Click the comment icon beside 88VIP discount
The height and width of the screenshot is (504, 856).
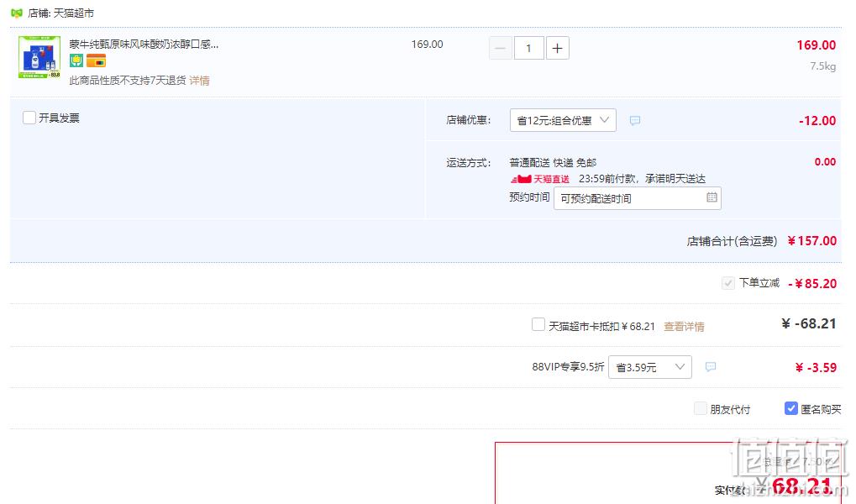710,367
